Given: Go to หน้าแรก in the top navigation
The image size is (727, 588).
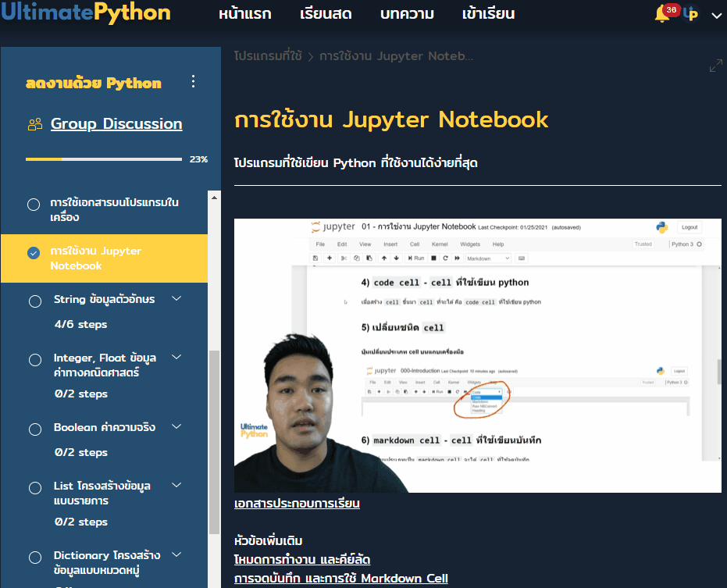Looking at the screenshot, I should tap(245, 14).
